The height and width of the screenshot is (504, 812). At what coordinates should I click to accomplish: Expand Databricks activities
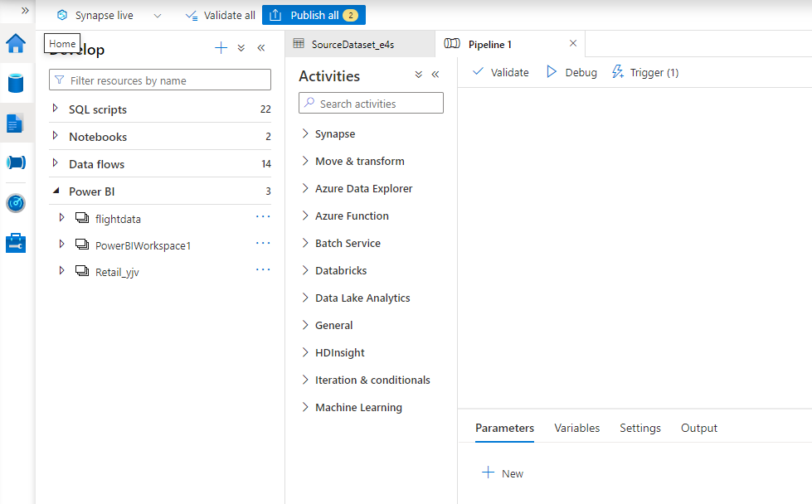[x=305, y=270]
